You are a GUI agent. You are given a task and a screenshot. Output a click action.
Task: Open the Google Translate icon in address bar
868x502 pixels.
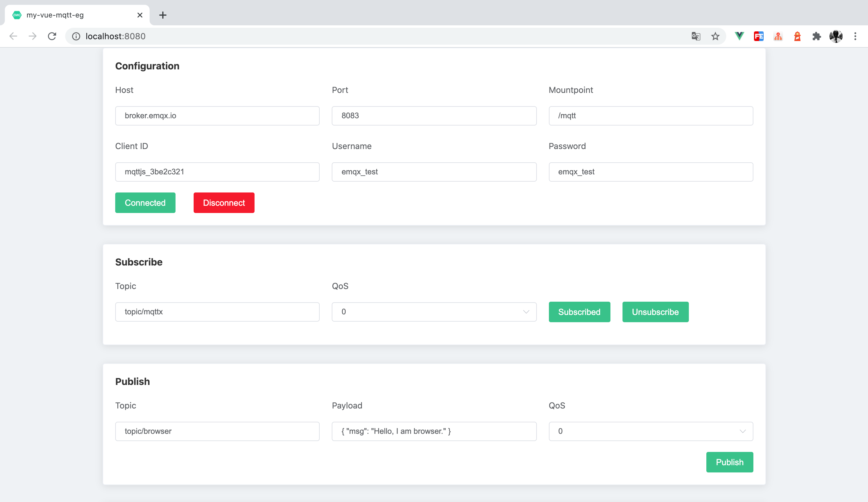tap(695, 36)
